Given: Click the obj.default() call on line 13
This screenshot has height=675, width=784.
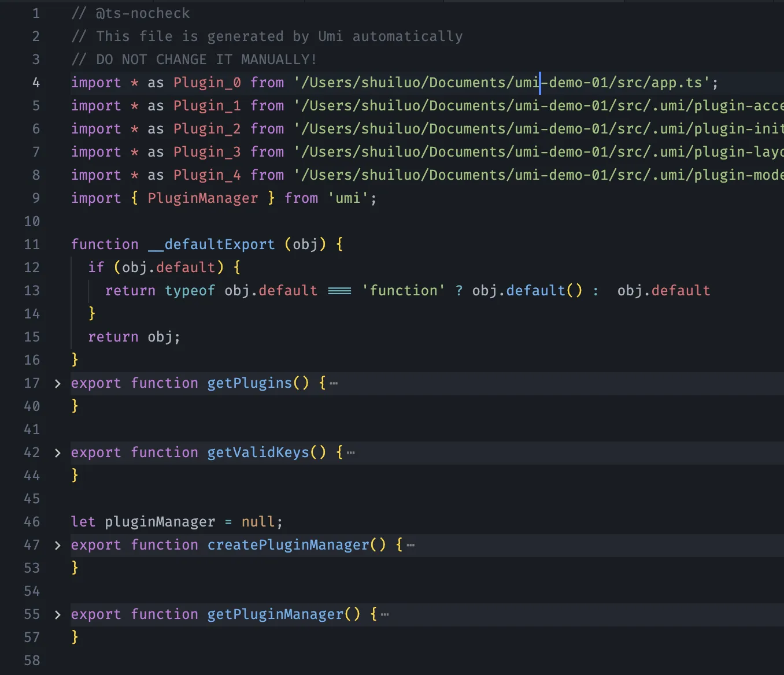Looking at the screenshot, I should 527,291.
